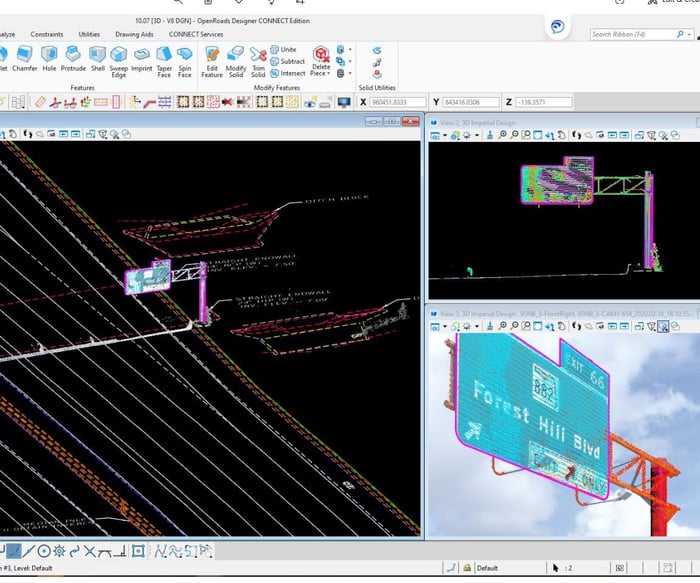The image size is (700, 583).
Task: Expand the middle stacked solid tool dropdown arrow
Action: pos(350,61)
